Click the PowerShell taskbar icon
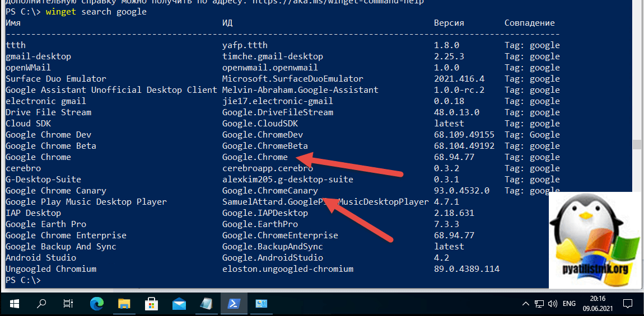Screen dimensions: 644x316 click(233, 304)
